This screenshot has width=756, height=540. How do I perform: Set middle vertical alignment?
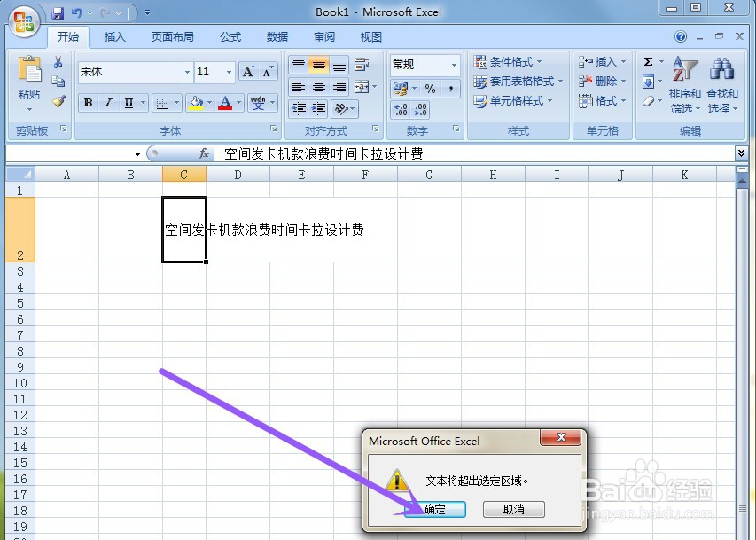point(319,65)
